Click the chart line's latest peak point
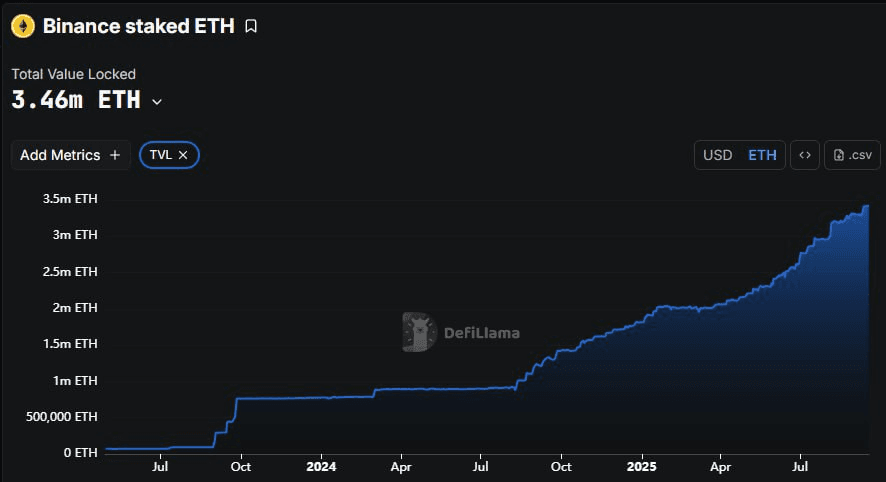 867,206
